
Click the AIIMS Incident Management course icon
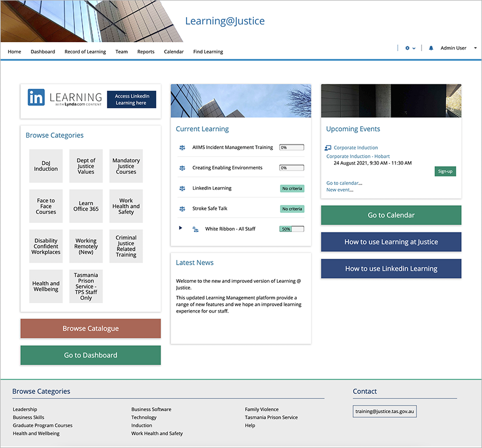point(182,148)
